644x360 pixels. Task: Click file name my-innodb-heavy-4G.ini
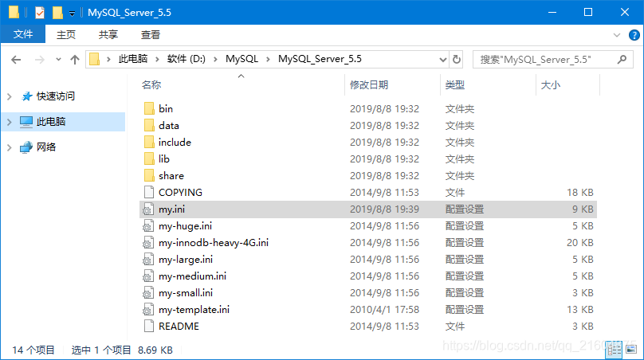coord(214,243)
